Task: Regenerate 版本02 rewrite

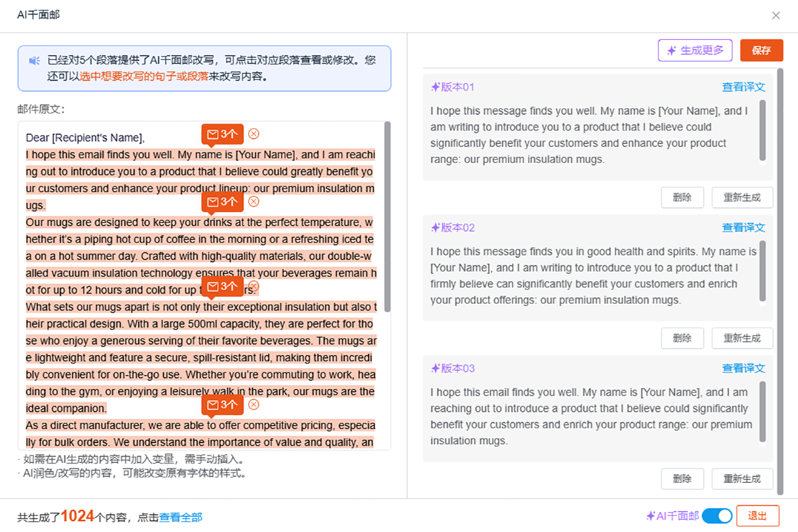Action: tap(742, 338)
